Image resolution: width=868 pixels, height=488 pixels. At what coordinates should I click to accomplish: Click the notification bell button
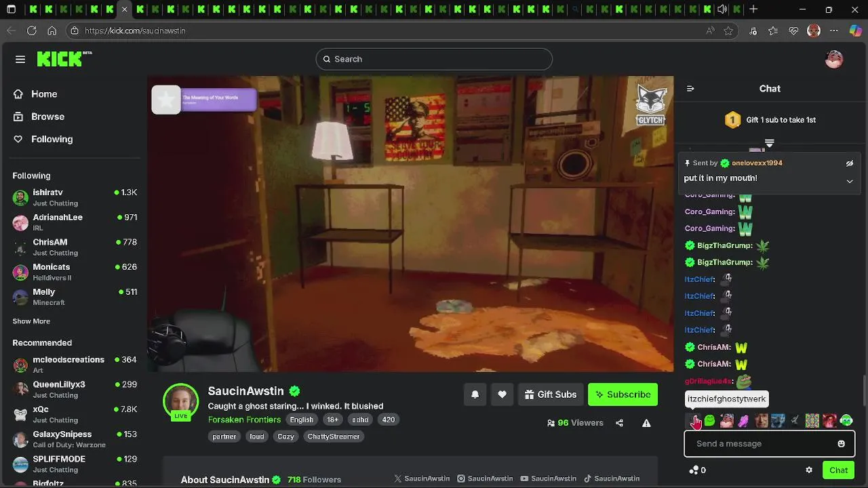(x=475, y=394)
